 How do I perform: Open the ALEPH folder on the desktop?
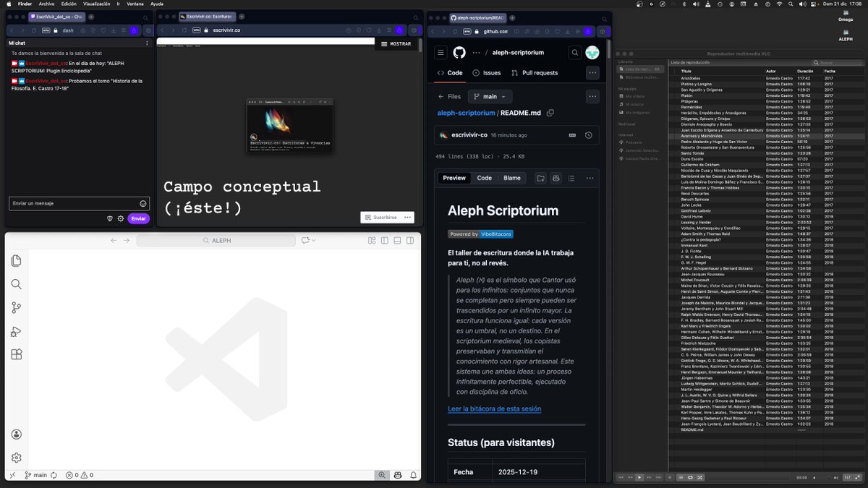pyautogui.click(x=845, y=33)
